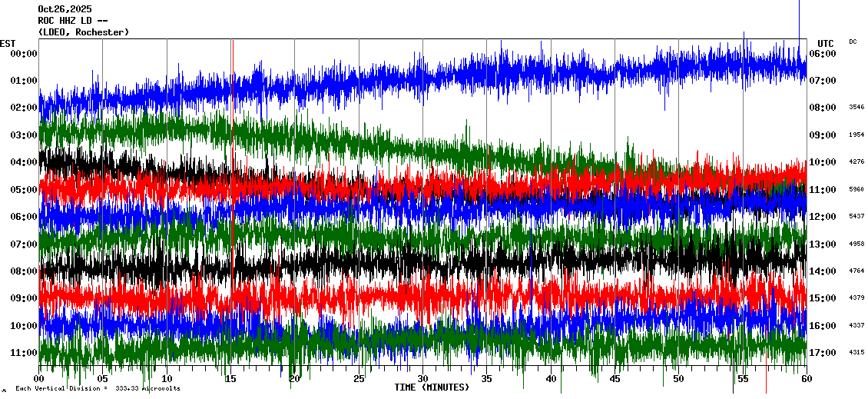
Task: Click the DC offset value 1954
Action: click(856, 135)
